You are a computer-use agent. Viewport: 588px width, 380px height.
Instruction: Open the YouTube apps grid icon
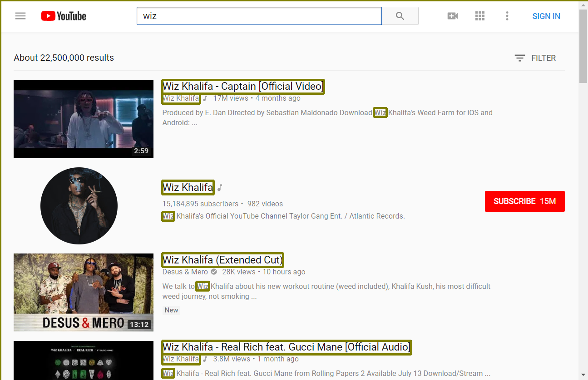click(x=480, y=16)
